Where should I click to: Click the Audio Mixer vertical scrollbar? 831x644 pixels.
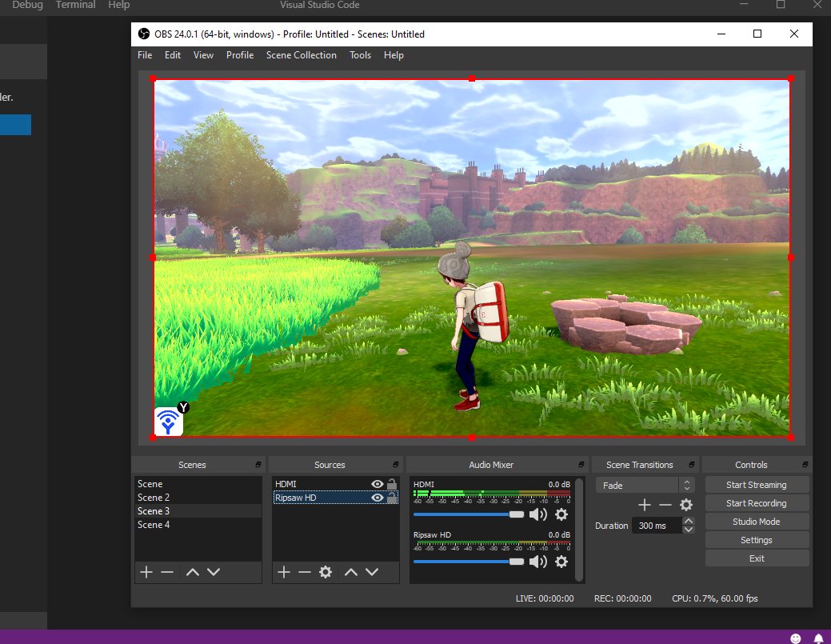click(x=579, y=529)
